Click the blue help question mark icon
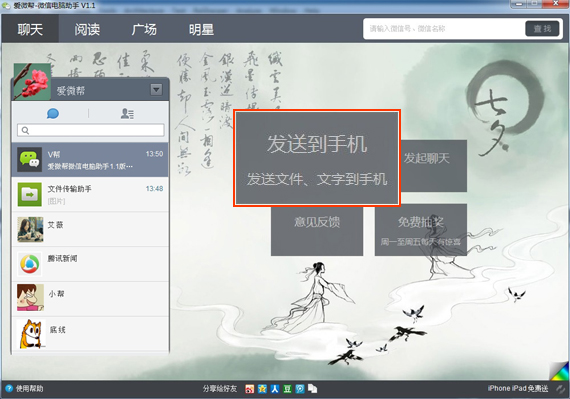Image resolution: width=570 pixels, height=399 pixels. click(9, 388)
